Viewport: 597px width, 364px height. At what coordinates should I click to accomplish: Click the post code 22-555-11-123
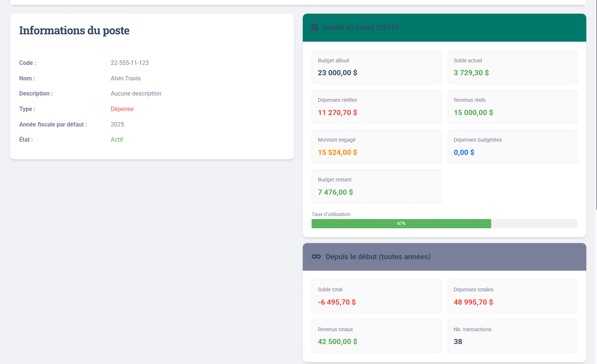[x=130, y=63]
